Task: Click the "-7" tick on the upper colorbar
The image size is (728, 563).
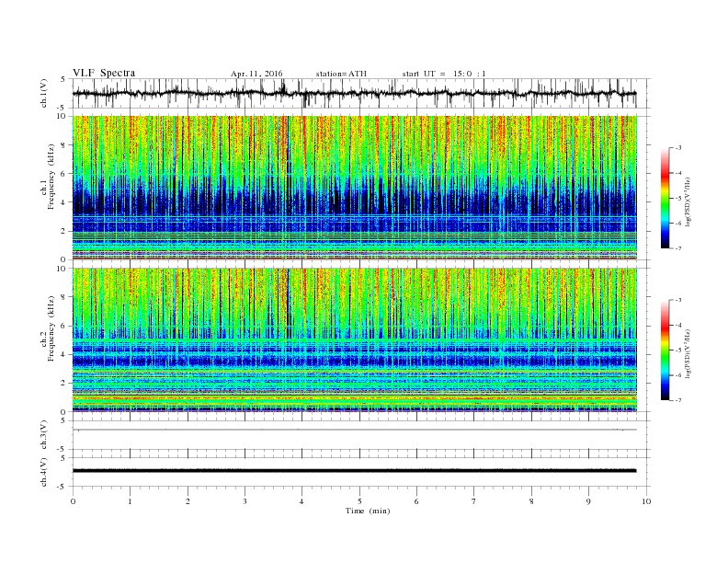Action: pos(677,248)
